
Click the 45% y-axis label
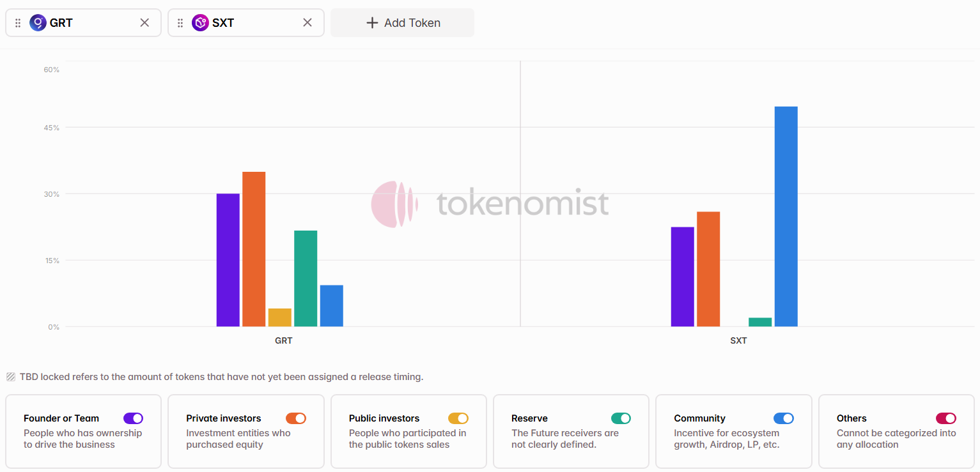point(51,128)
